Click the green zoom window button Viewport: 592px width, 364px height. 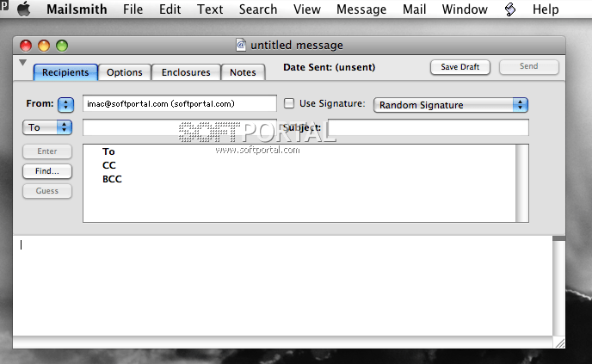[x=62, y=46]
